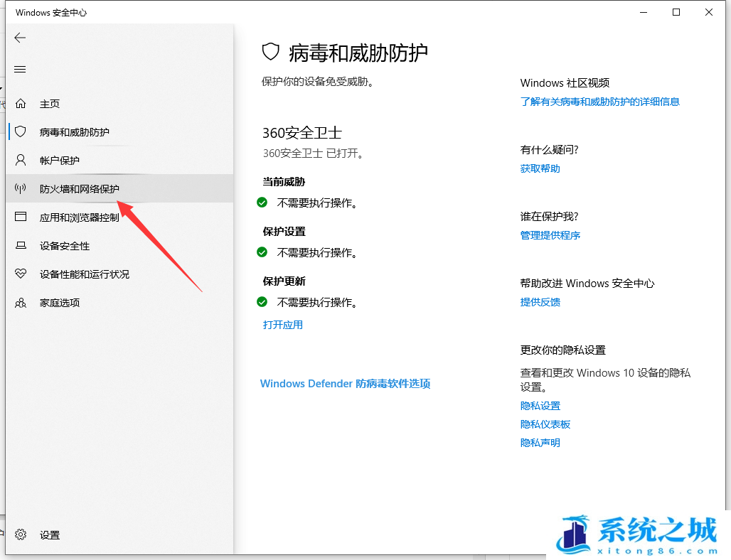Toggle the hamburger navigation menu
This screenshot has width=731, height=560.
pos(20,70)
